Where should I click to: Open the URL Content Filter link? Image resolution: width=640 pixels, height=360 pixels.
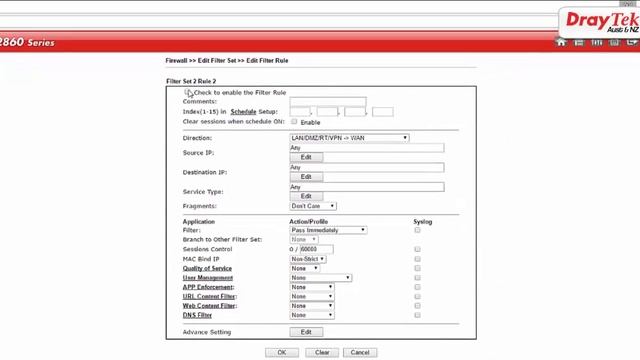pyautogui.click(x=209, y=296)
